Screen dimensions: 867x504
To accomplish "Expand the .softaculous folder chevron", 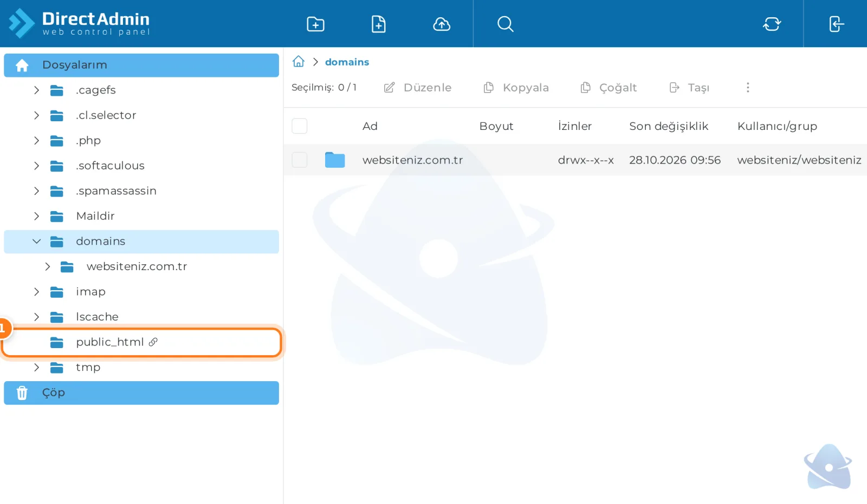I will click(36, 166).
